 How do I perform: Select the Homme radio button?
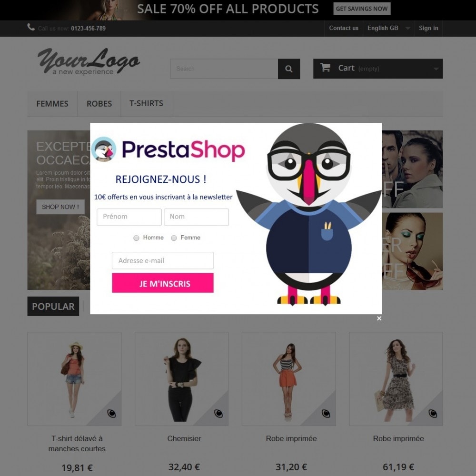[136, 238]
